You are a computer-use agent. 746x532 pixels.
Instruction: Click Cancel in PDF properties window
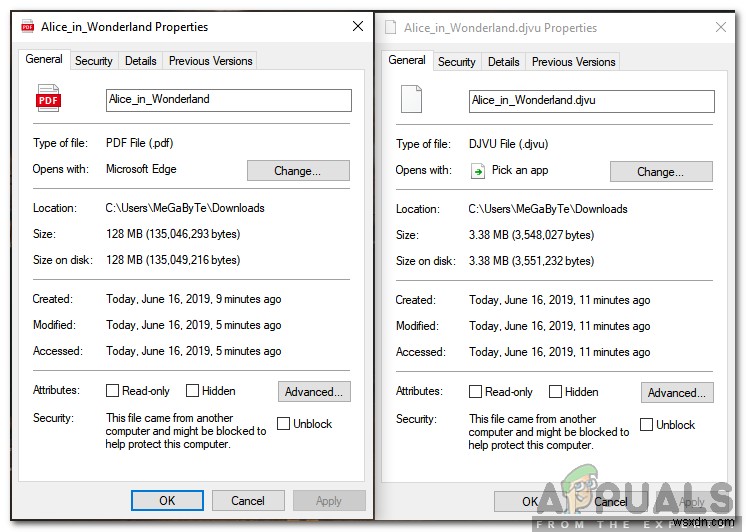coord(248,501)
